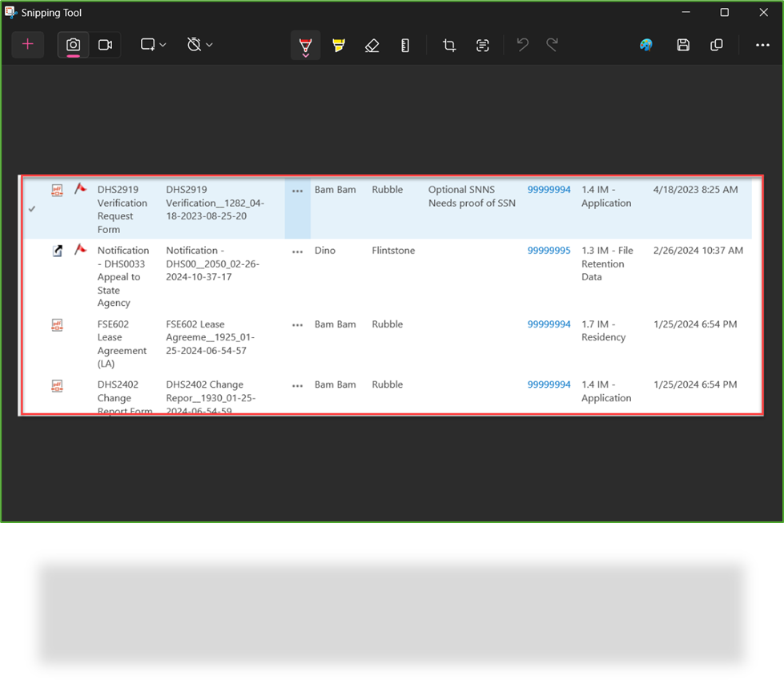Click '1.7 IM - Residency' category cell
The image size is (784, 684).
[x=604, y=331]
